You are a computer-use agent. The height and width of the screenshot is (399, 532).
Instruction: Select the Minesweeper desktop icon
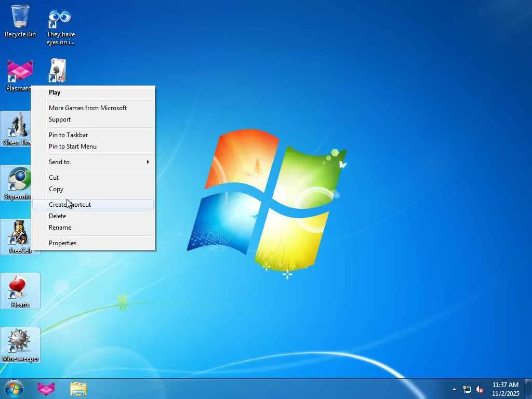(x=20, y=345)
